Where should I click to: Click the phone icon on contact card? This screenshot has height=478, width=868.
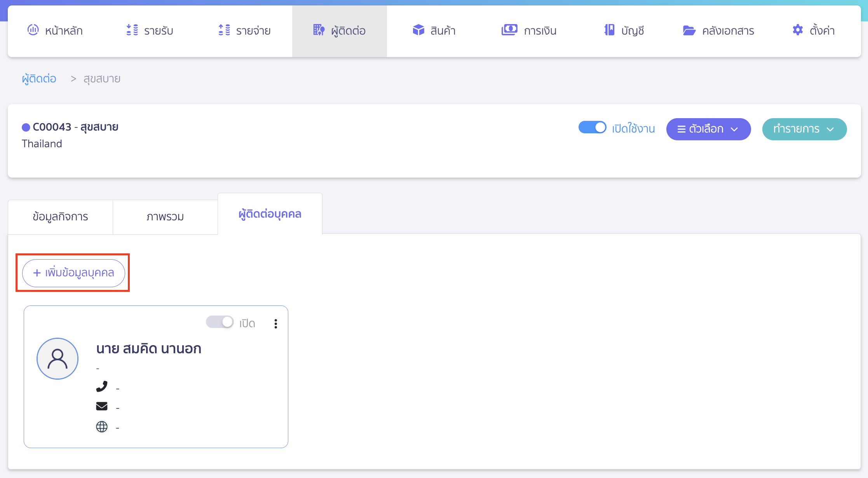(x=103, y=387)
